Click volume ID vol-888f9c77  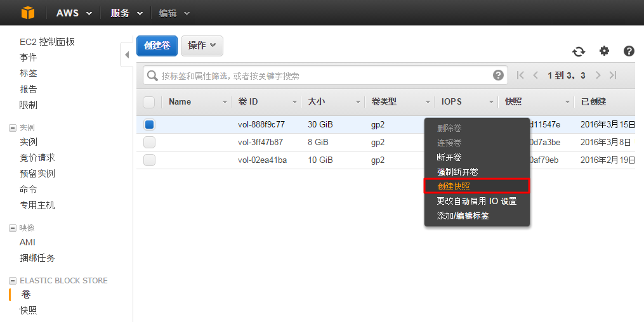pyautogui.click(x=261, y=124)
